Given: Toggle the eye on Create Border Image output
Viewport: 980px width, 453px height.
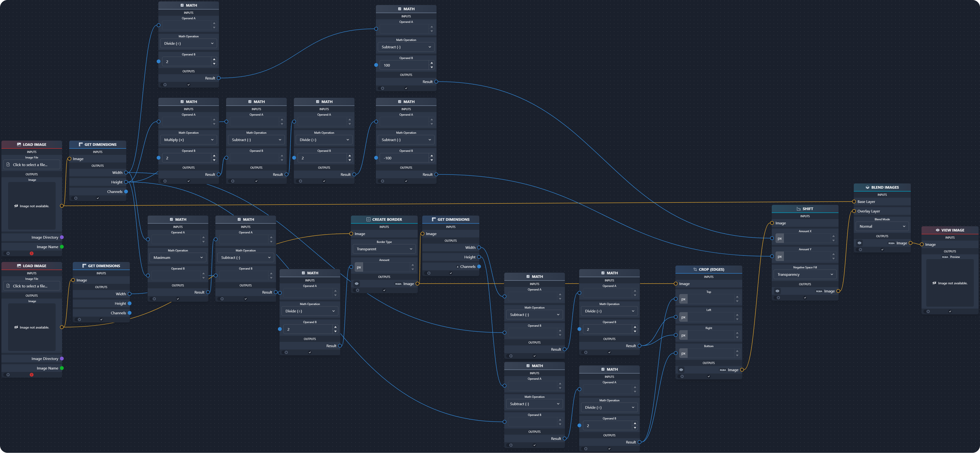Looking at the screenshot, I should pyautogui.click(x=356, y=284).
